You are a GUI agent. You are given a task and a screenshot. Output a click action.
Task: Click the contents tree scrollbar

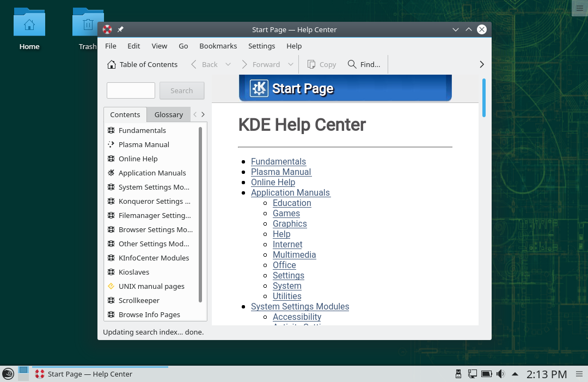200,215
